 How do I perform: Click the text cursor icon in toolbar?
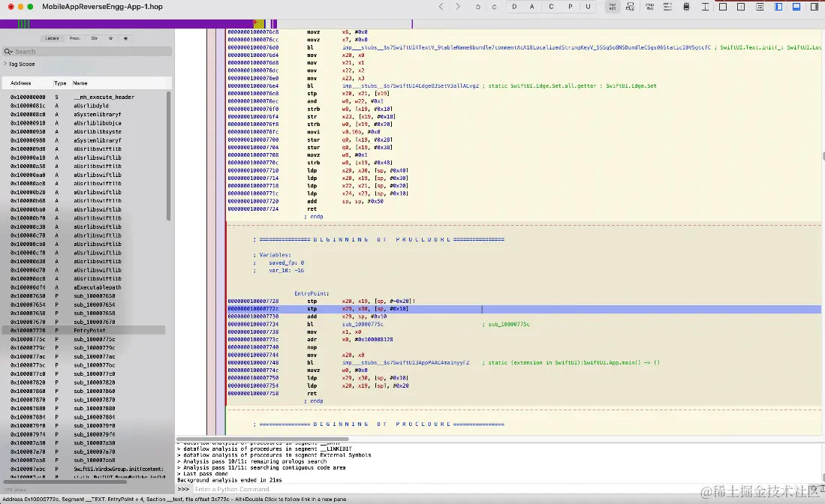(704, 7)
